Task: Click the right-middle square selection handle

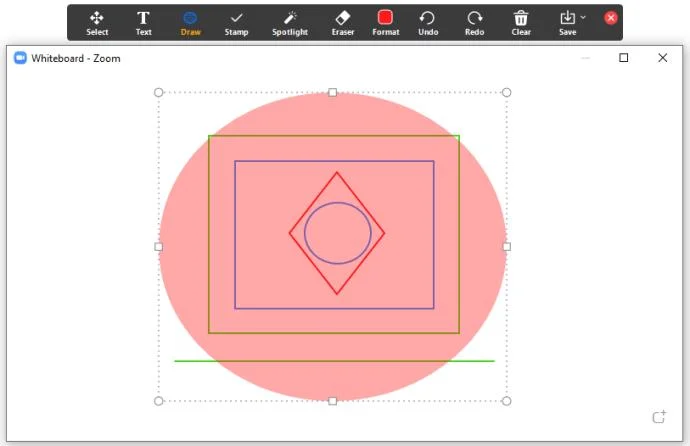Action: point(506,247)
